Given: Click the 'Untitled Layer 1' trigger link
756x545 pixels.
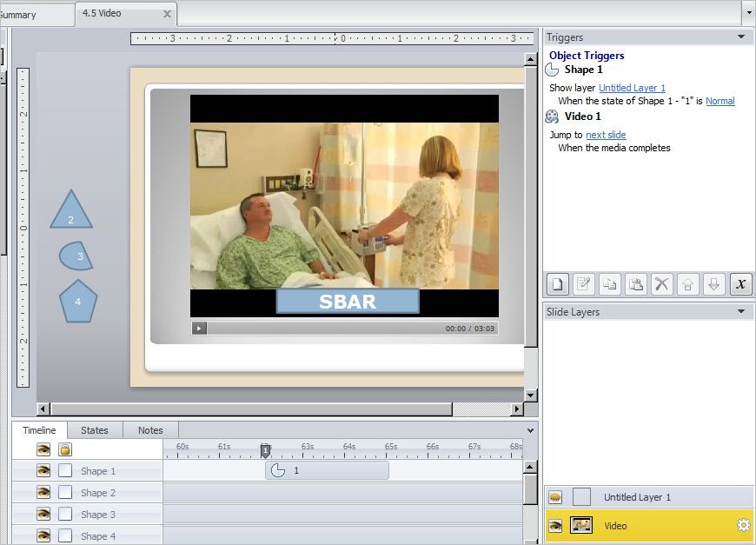Looking at the screenshot, I should (632, 88).
